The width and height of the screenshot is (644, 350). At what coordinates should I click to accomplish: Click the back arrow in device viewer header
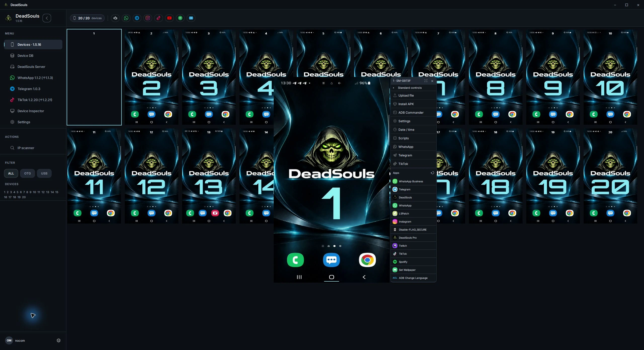tap(339, 83)
